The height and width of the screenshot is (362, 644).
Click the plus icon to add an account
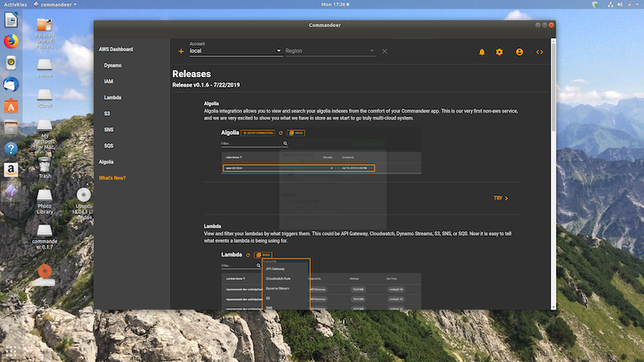180,51
